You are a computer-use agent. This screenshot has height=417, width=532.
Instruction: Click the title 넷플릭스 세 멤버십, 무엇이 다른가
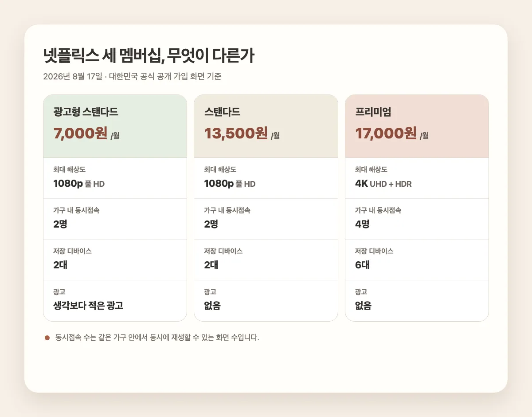(149, 56)
